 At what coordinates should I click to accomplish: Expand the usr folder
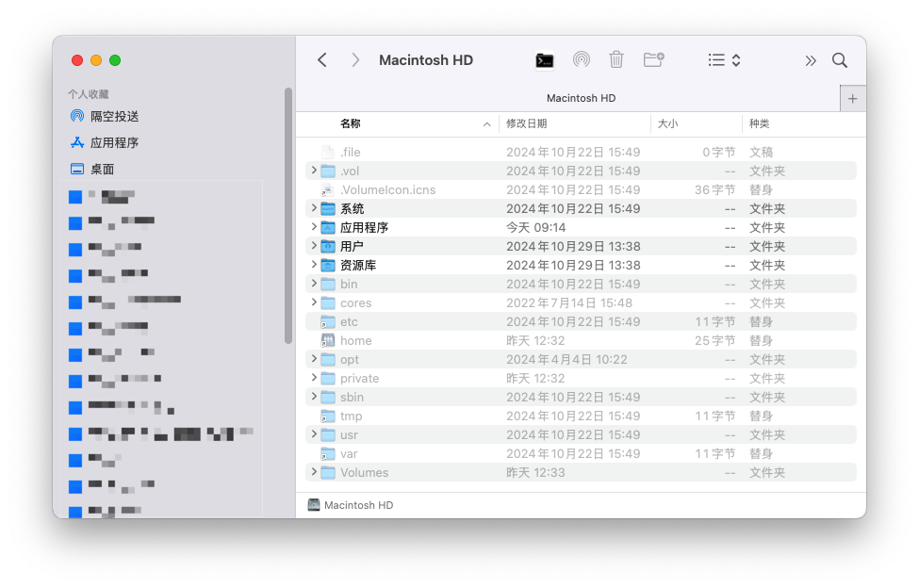click(314, 434)
